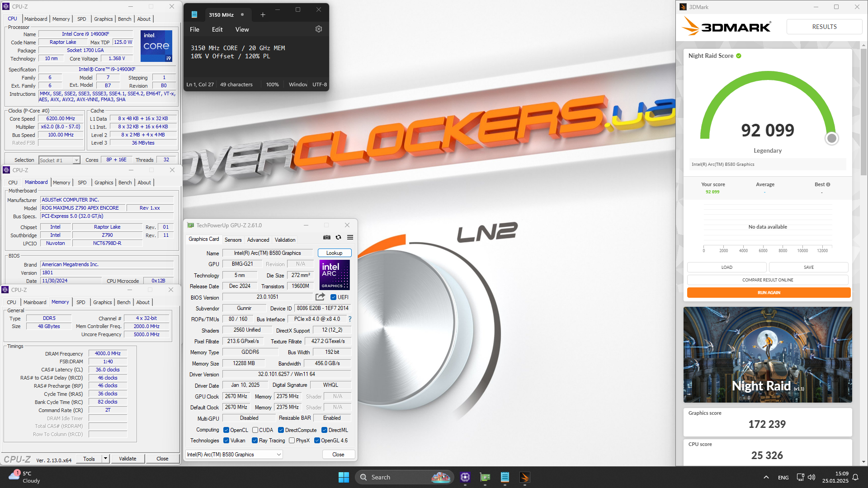Toggle the OpenCL checkbox
Screen dimensions: 868x488
click(x=226, y=430)
